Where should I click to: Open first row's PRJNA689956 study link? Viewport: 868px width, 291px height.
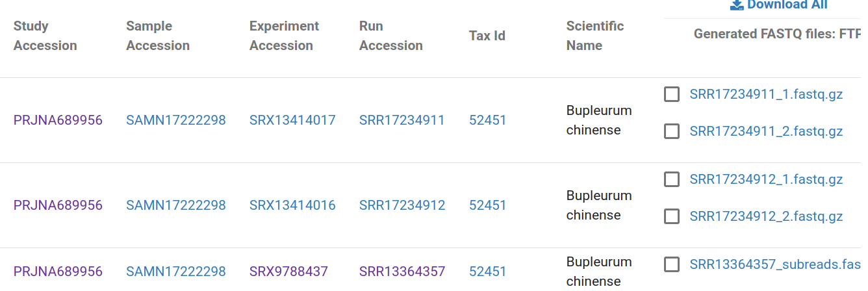pos(58,120)
